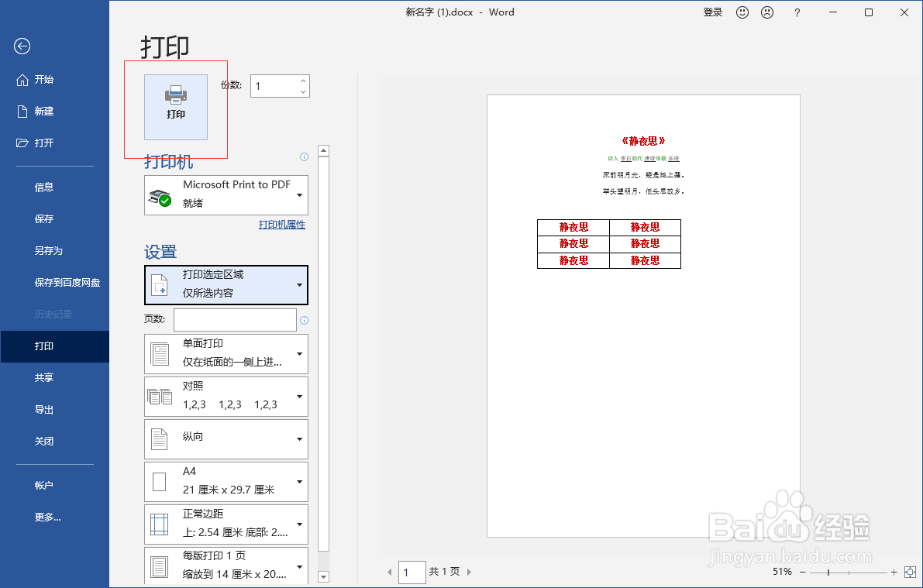The image size is (923, 588).
Task: Click the preview zoom slider handle
Action: click(x=828, y=572)
